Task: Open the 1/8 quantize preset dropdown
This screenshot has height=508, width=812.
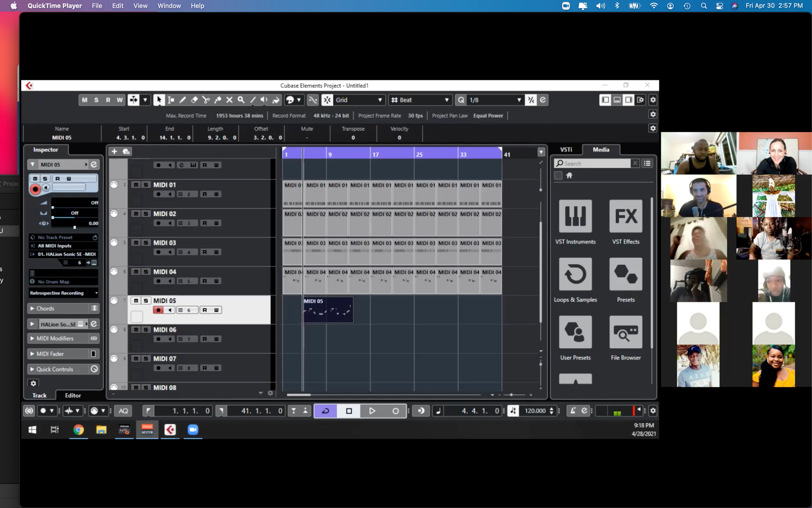Action: [495, 100]
